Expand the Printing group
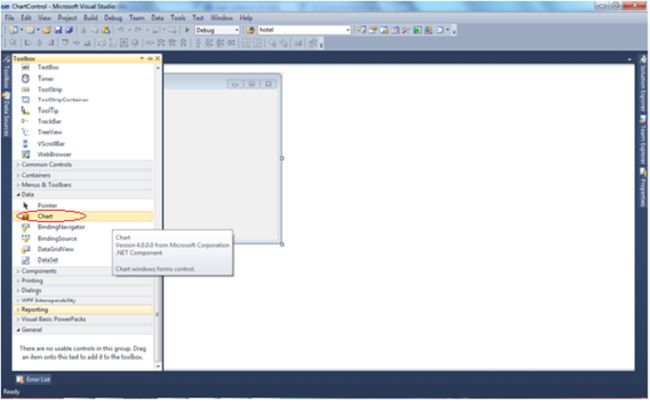Image resolution: width=650 pixels, height=402 pixels. coord(18,281)
